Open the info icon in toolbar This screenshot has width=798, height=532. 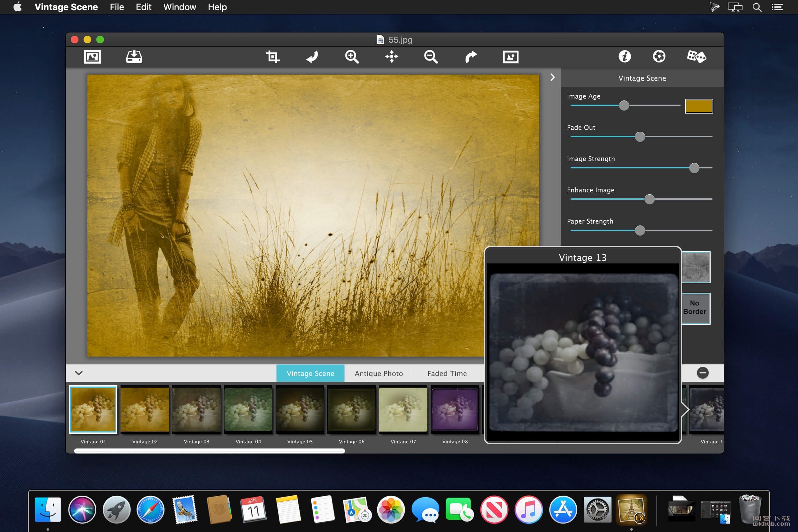pyautogui.click(x=624, y=56)
